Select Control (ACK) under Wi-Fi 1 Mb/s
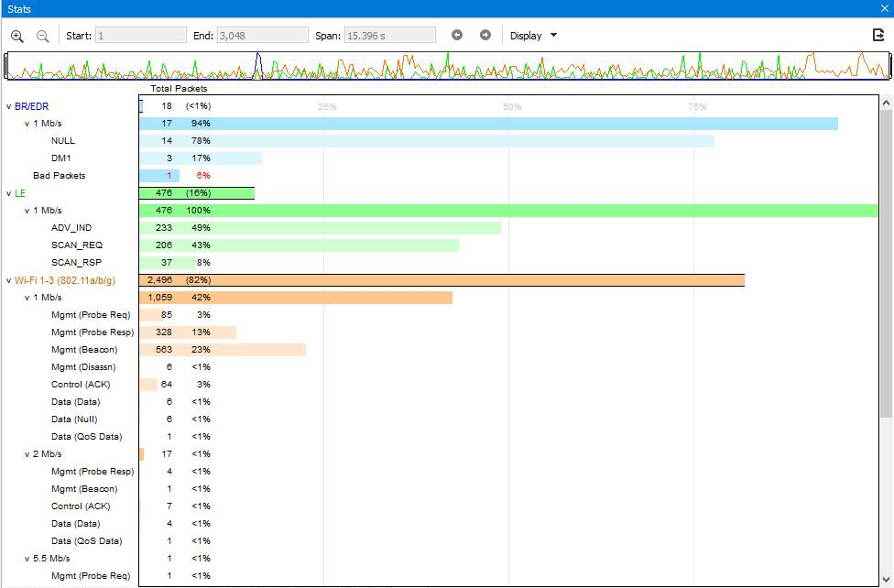This screenshot has height=588, width=894. tap(81, 385)
